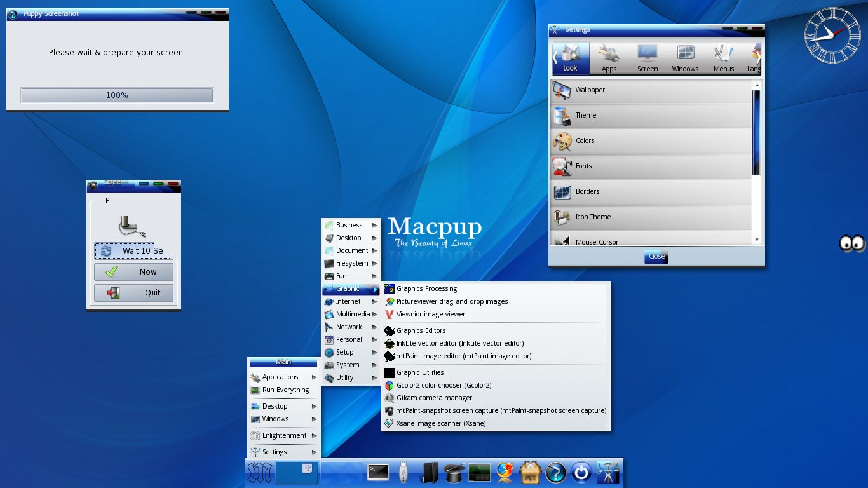Expand the Desktop submenu under Applications
Screen dimensions: 868x488
pyautogui.click(x=351, y=238)
